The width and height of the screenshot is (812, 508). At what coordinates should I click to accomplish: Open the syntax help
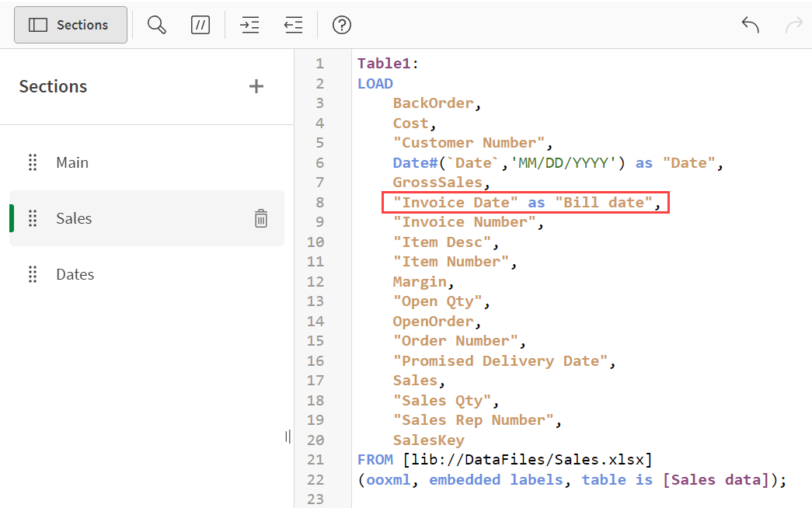coord(342,25)
